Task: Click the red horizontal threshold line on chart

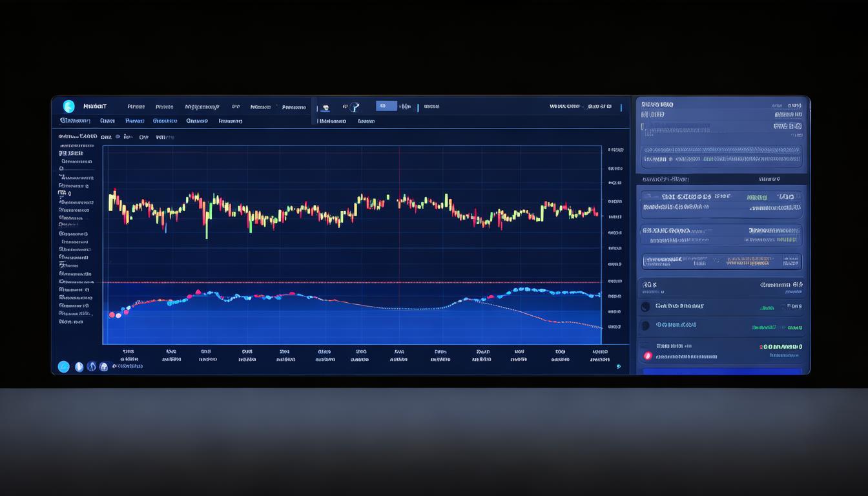Action: 352,282
